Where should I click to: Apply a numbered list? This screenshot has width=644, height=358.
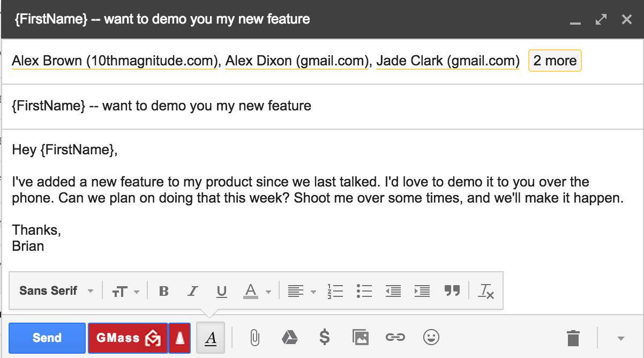click(335, 291)
